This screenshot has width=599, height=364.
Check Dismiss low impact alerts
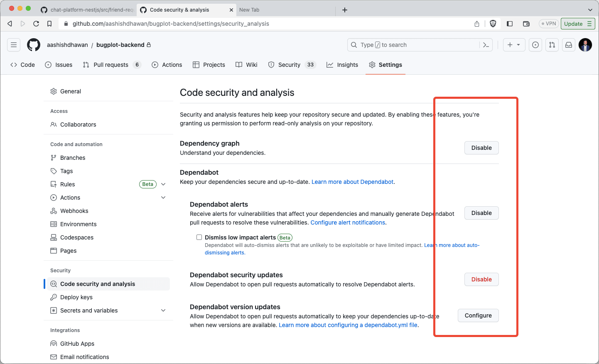pos(199,237)
